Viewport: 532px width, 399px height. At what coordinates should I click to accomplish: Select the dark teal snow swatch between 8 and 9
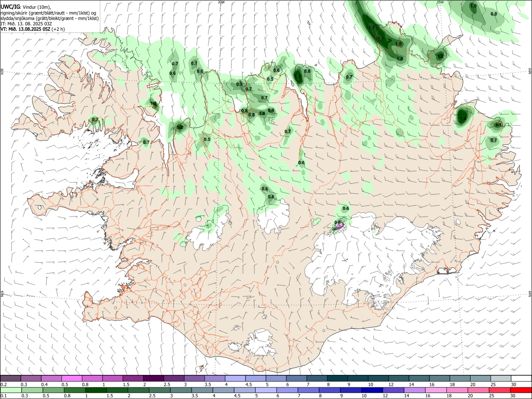point(337,378)
